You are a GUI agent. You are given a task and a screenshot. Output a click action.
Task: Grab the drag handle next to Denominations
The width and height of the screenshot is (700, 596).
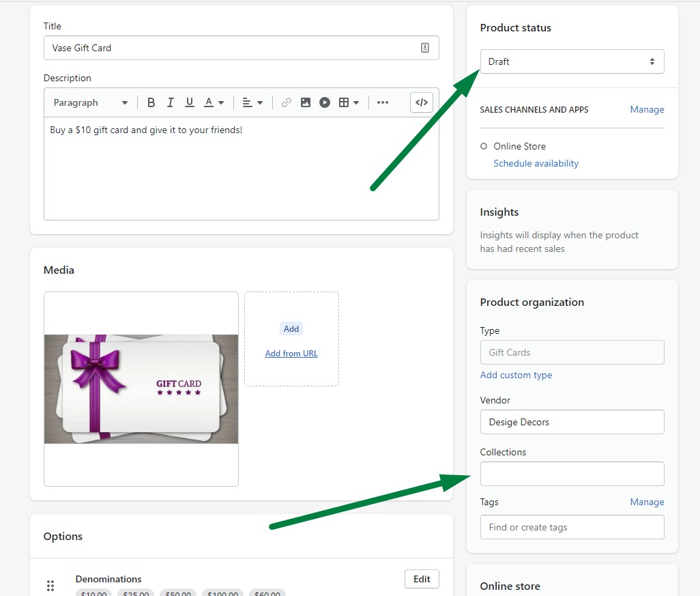click(x=50, y=586)
